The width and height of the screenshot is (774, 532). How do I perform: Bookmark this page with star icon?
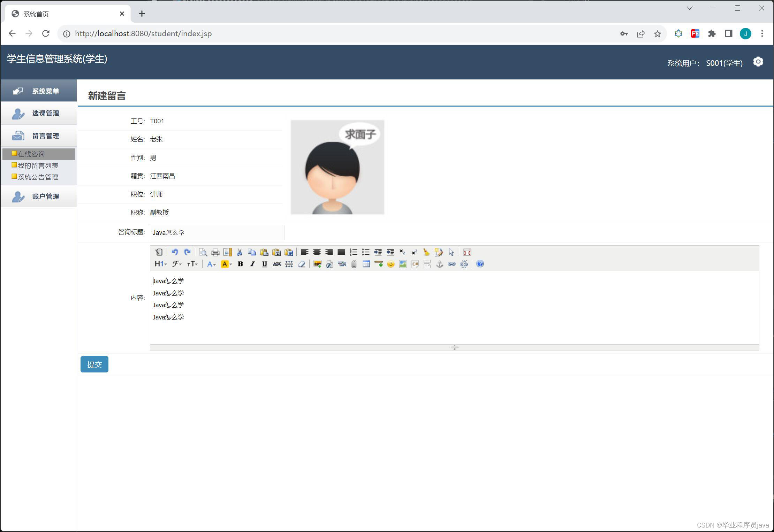(657, 34)
